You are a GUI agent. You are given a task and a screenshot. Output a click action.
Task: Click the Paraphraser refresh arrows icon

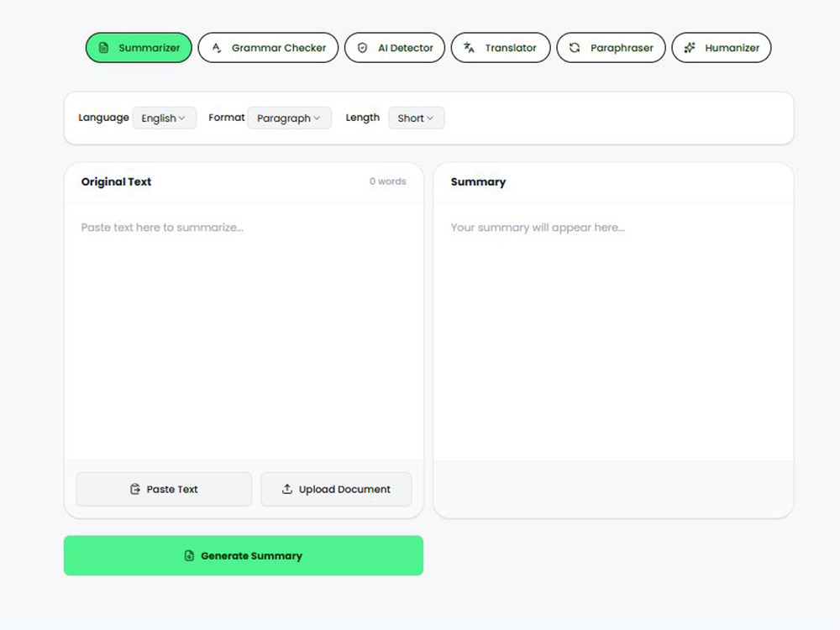575,48
